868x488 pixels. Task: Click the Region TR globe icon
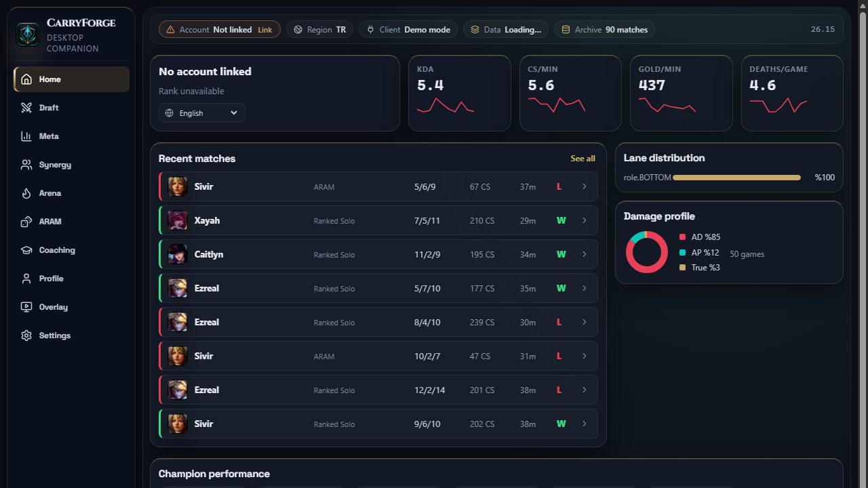pos(298,30)
